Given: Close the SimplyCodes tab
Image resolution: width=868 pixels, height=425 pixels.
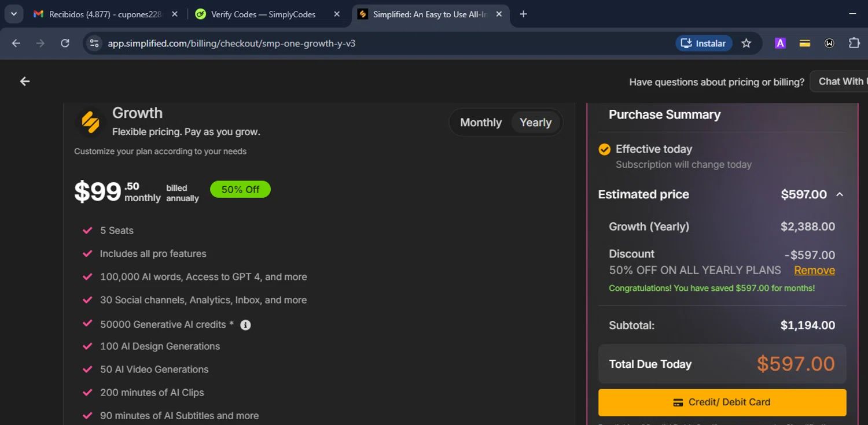Looking at the screenshot, I should (337, 14).
